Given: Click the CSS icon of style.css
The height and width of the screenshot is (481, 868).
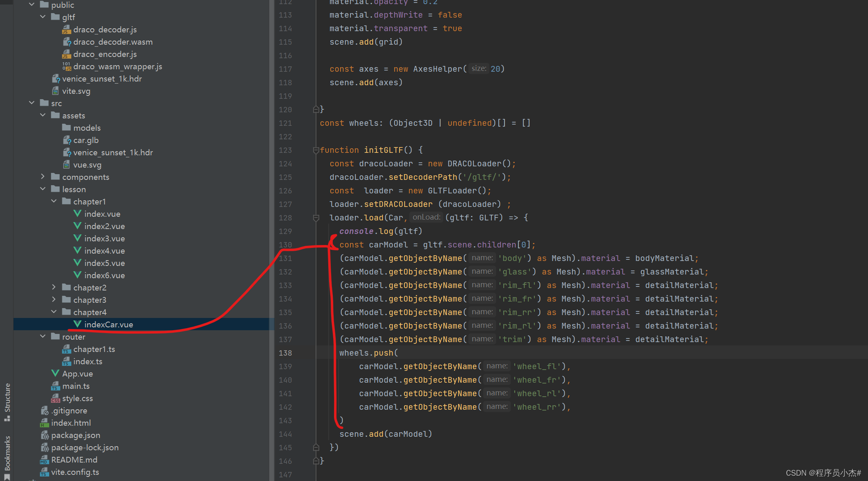Looking at the screenshot, I should click(55, 398).
